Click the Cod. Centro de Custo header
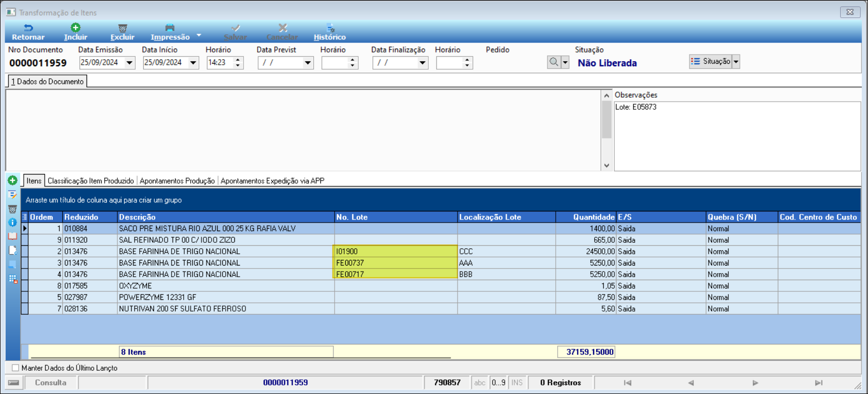Screen dimensions: 868x394 pyautogui.click(x=819, y=217)
